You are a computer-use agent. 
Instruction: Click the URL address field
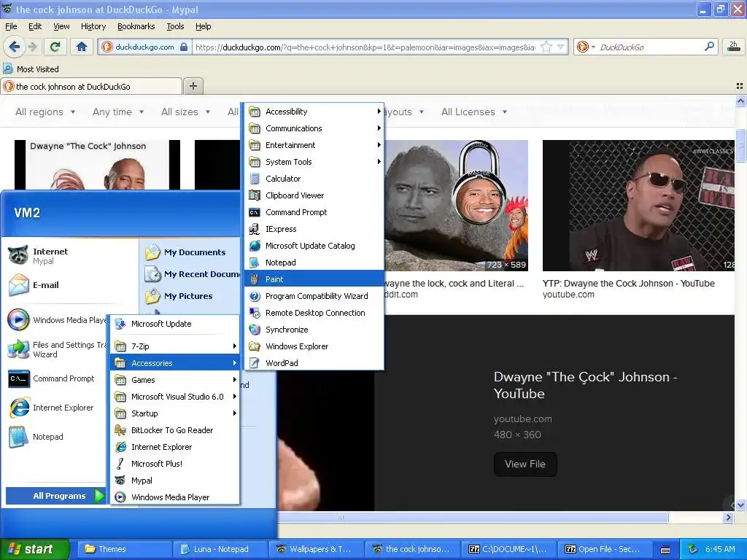[x=365, y=47]
